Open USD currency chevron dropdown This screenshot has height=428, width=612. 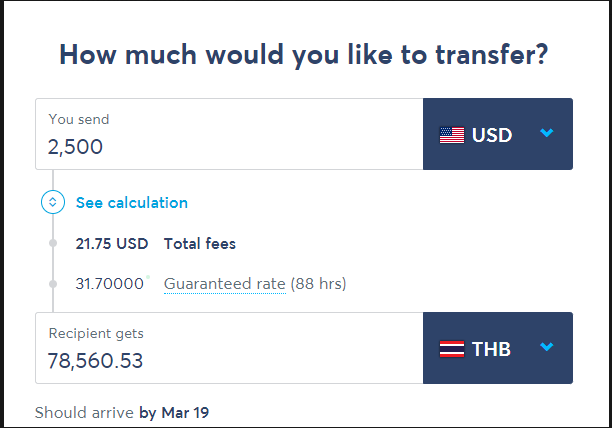pyautogui.click(x=546, y=133)
